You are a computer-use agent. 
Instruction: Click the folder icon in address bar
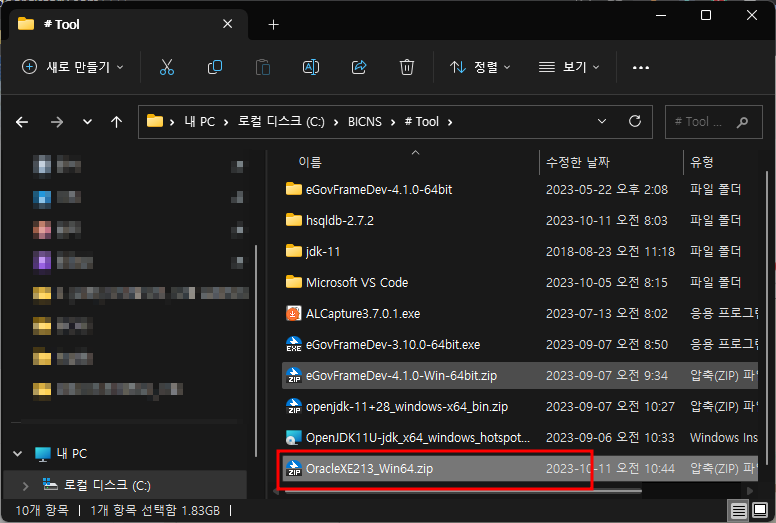(155, 121)
